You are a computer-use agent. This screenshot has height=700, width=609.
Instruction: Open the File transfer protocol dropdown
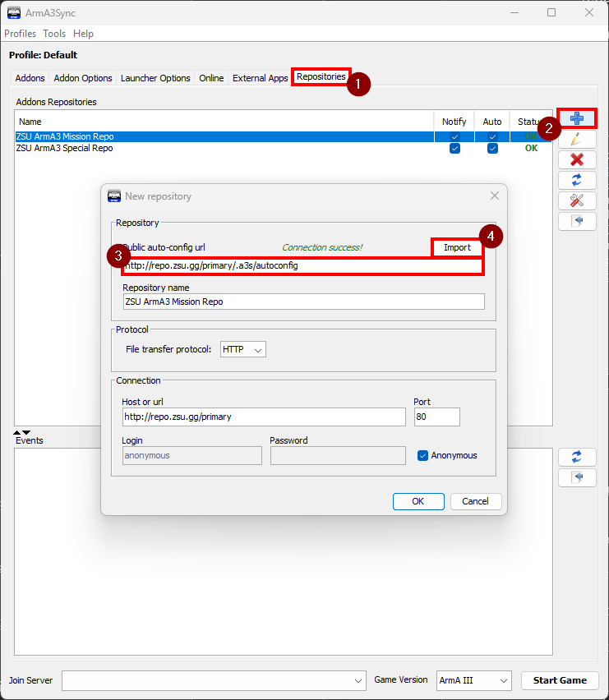point(243,349)
